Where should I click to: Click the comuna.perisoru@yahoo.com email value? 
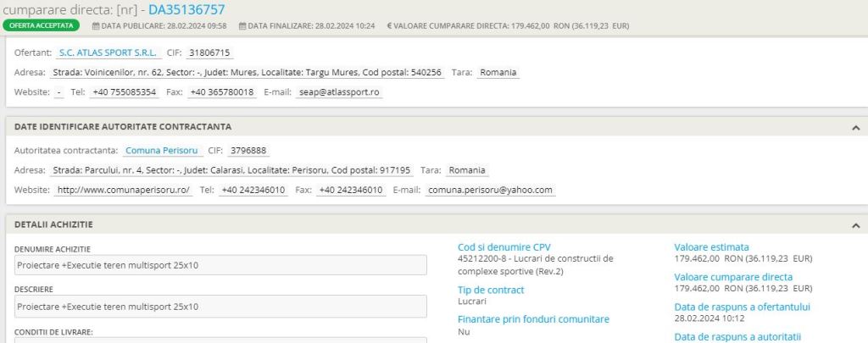click(x=490, y=190)
